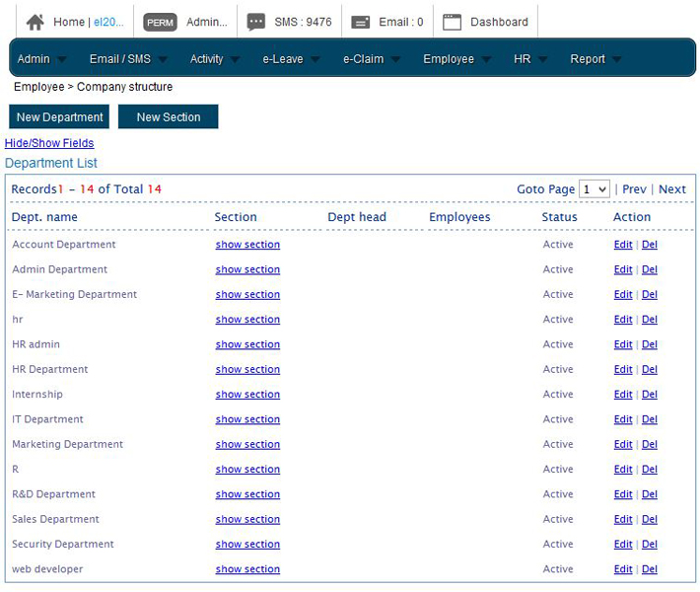Show section for Account Department
Screen dimensions: 700x592
coord(247,245)
